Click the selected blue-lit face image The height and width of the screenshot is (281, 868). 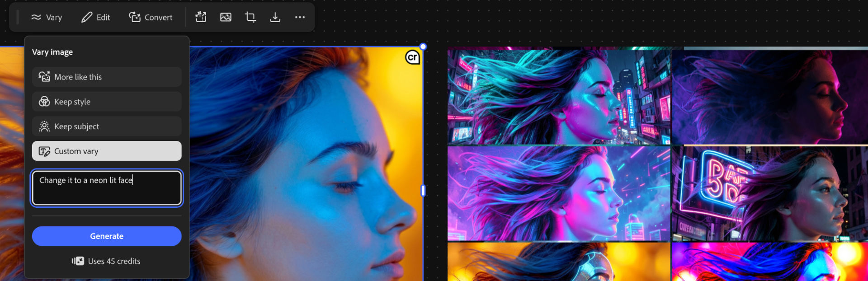pyautogui.click(x=306, y=164)
